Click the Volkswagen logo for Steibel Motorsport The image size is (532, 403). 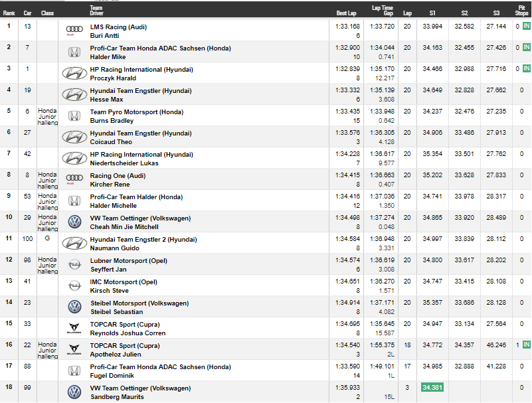click(x=74, y=307)
